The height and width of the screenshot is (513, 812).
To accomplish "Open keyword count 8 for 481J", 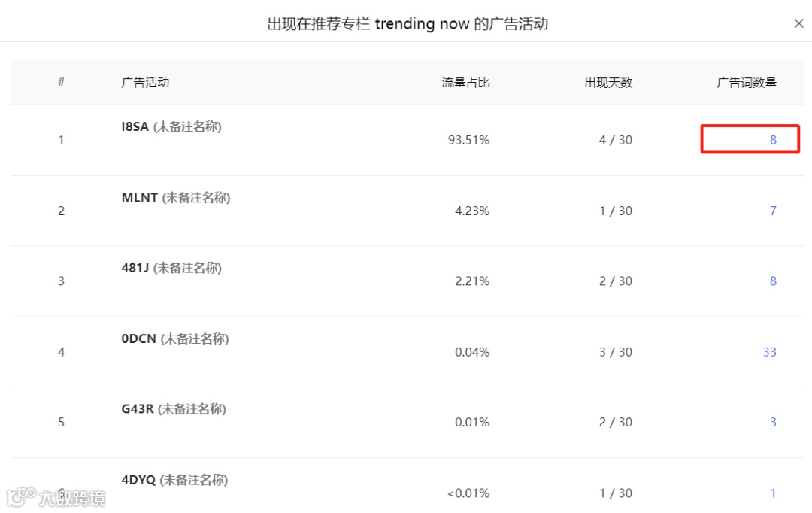I will pyautogui.click(x=773, y=281).
